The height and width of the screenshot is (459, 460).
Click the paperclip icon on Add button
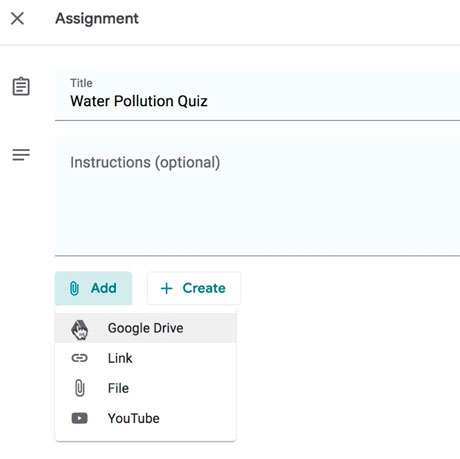tap(74, 288)
